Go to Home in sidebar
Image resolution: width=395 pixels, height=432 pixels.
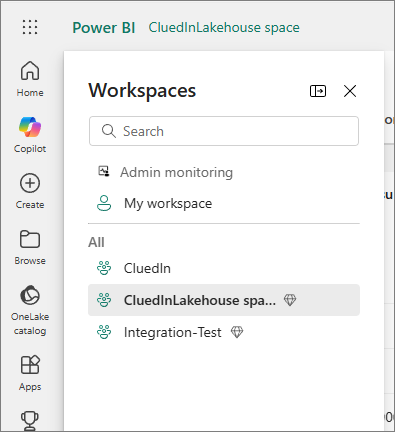tap(30, 79)
